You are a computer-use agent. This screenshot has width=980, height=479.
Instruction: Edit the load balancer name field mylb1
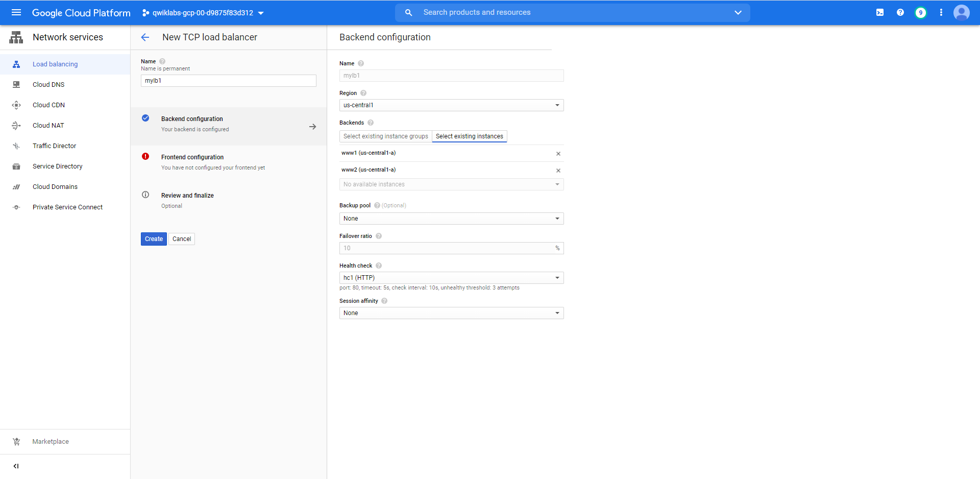click(229, 81)
